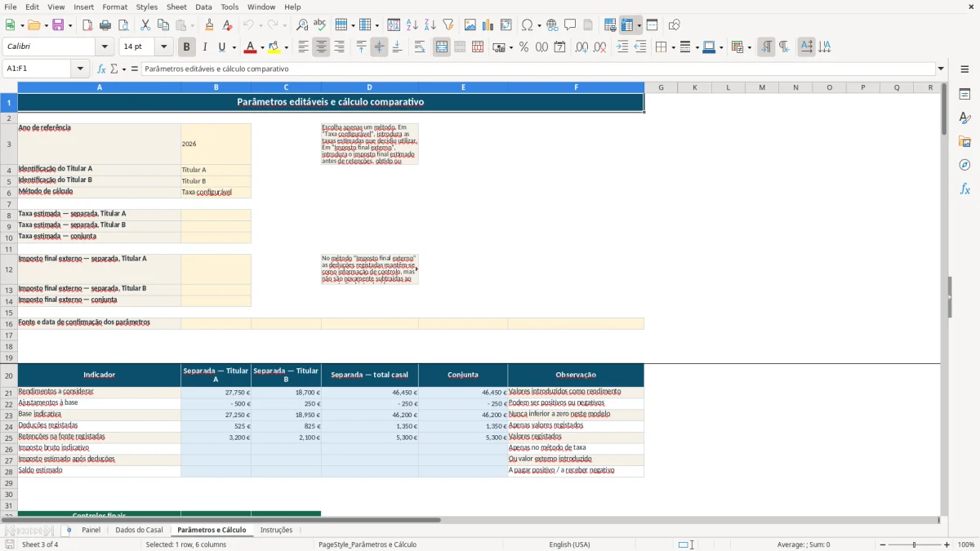Open sidebar Navigator compass icon
The image size is (980, 551).
click(964, 165)
